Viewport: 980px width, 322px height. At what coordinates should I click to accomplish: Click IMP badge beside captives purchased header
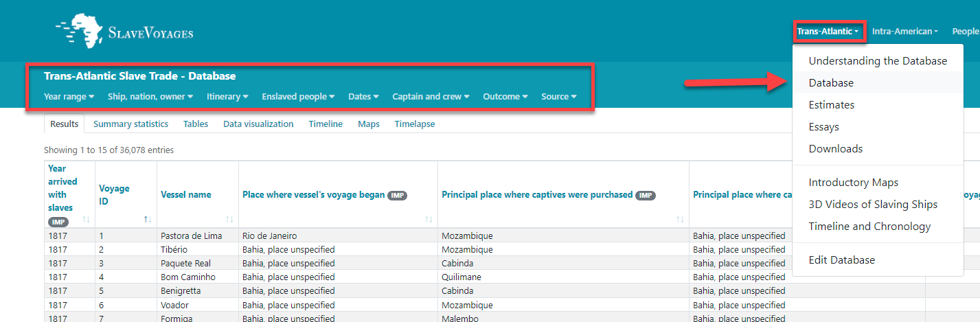[x=646, y=195]
